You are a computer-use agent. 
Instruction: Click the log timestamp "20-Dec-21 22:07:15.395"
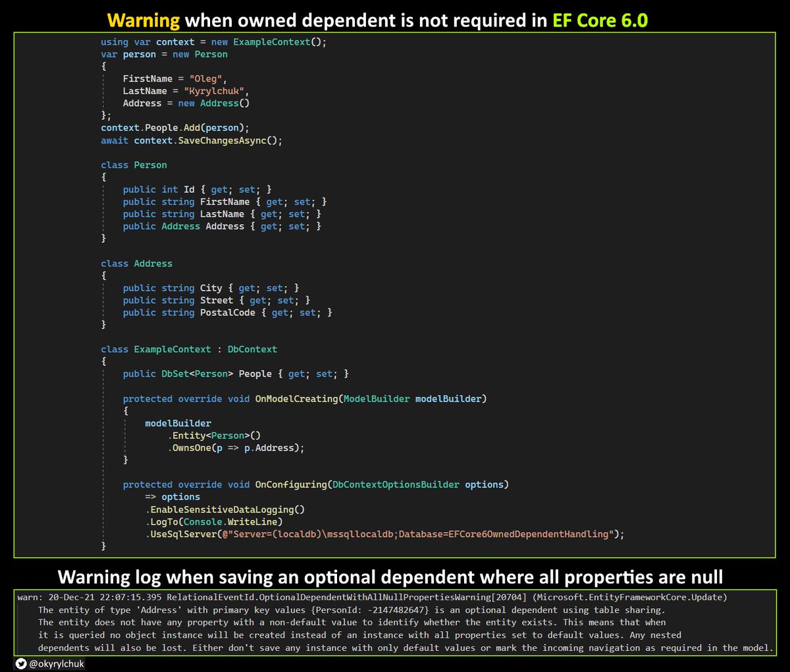coord(105,598)
